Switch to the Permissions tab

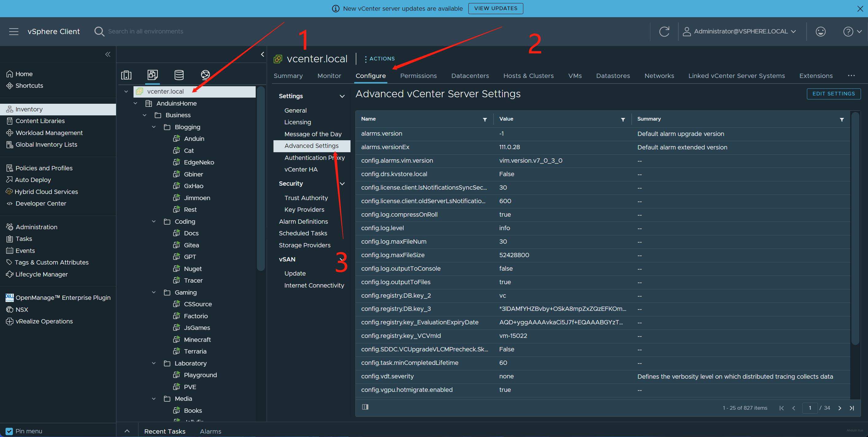coord(418,76)
